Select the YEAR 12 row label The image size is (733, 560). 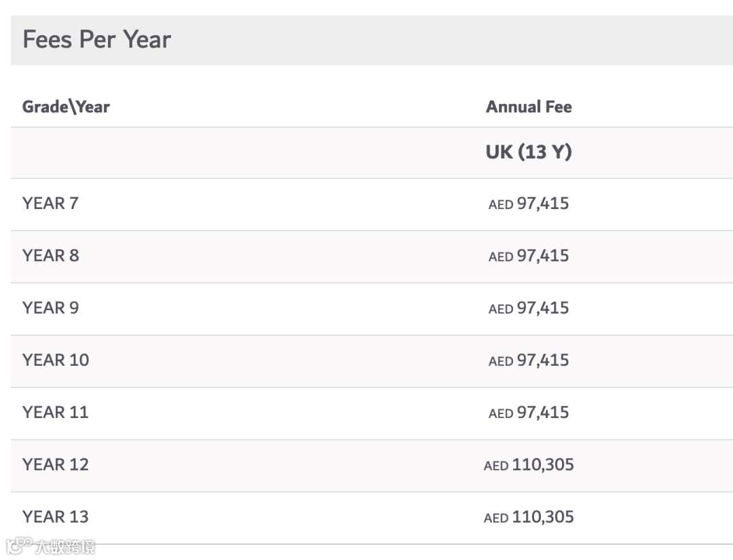tap(56, 465)
